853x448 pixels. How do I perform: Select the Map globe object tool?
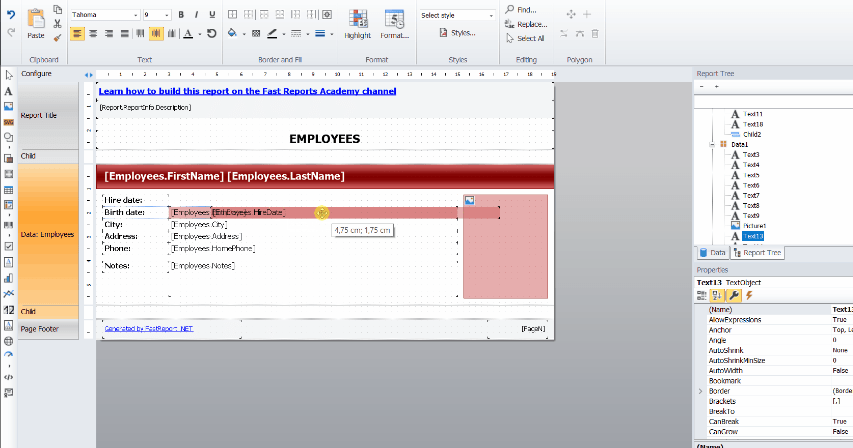(x=9, y=341)
